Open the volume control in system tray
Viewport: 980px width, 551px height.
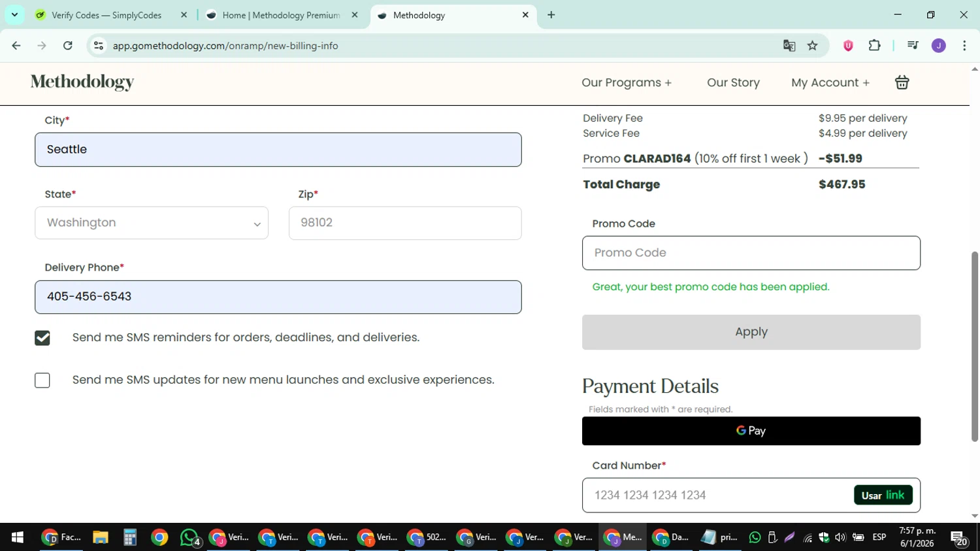(x=840, y=537)
